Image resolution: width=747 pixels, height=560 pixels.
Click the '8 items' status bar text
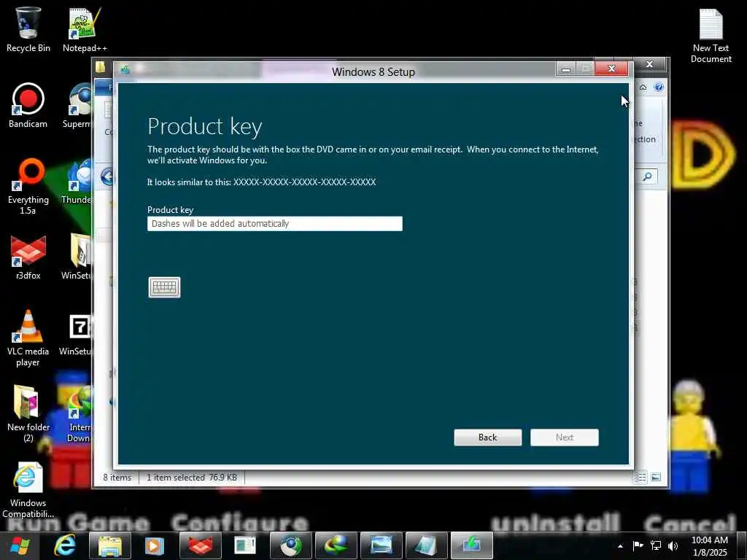coord(117,477)
